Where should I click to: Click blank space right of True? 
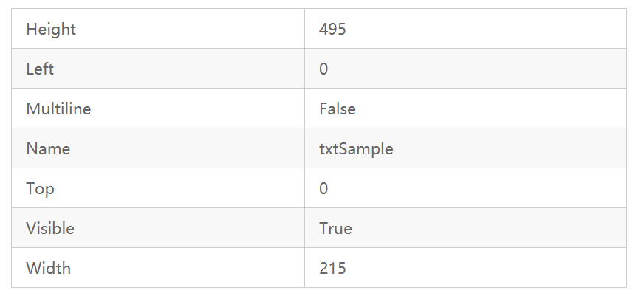pyautogui.click(x=489, y=228)
